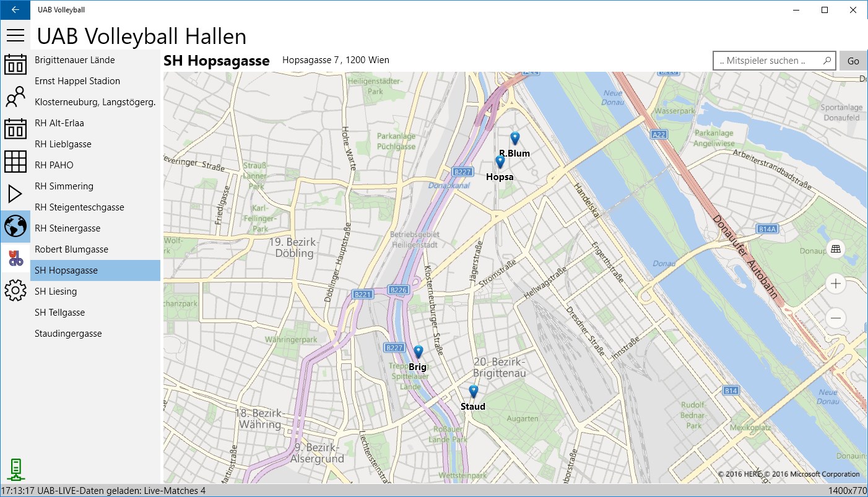Select Staudingergasse hall

(x=95, y=334)
